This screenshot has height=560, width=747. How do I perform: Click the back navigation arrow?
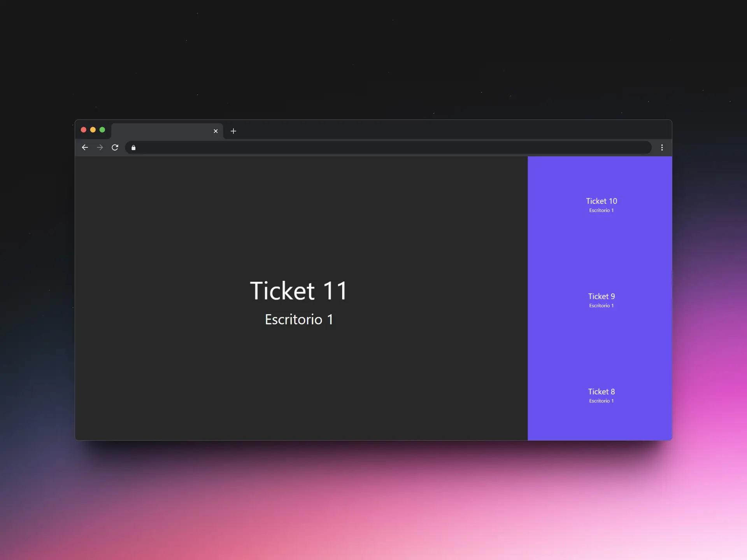point(85,147)
